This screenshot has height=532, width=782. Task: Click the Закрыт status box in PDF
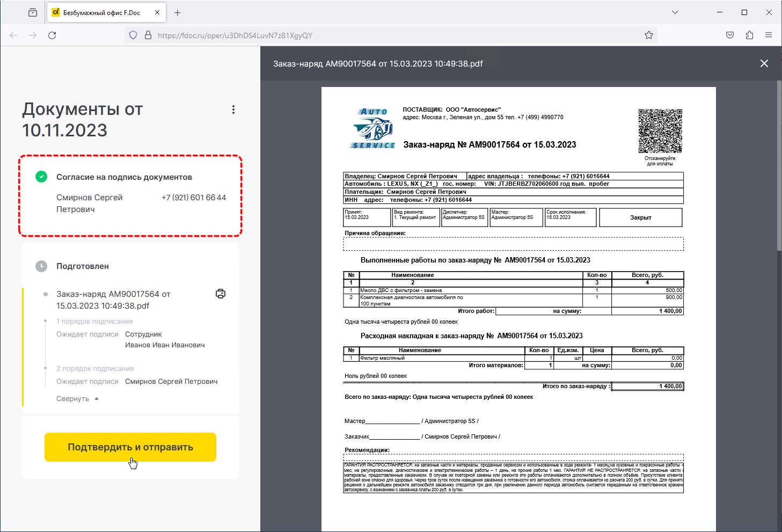pyautogui.click(x=641, y=217)
